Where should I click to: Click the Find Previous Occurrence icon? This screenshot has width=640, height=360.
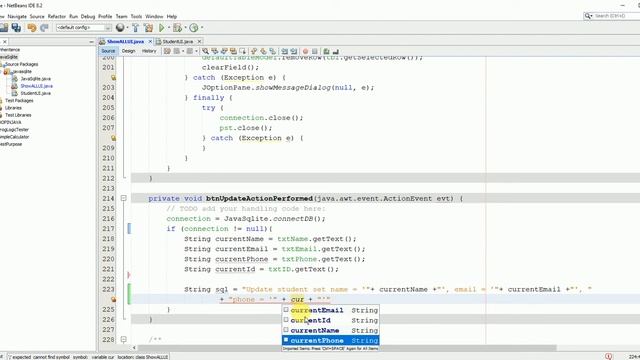pos(215,51)
